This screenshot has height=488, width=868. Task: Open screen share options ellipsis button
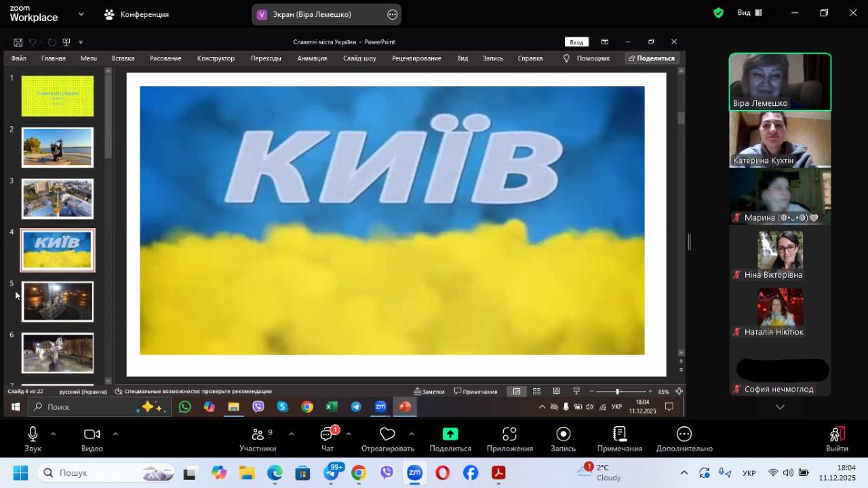pos(392,14)
